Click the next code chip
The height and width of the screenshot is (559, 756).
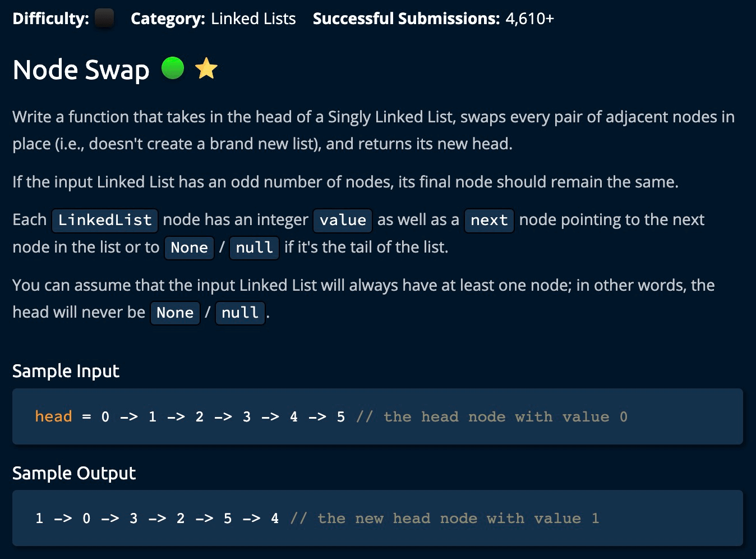click(x=489, y=220)
